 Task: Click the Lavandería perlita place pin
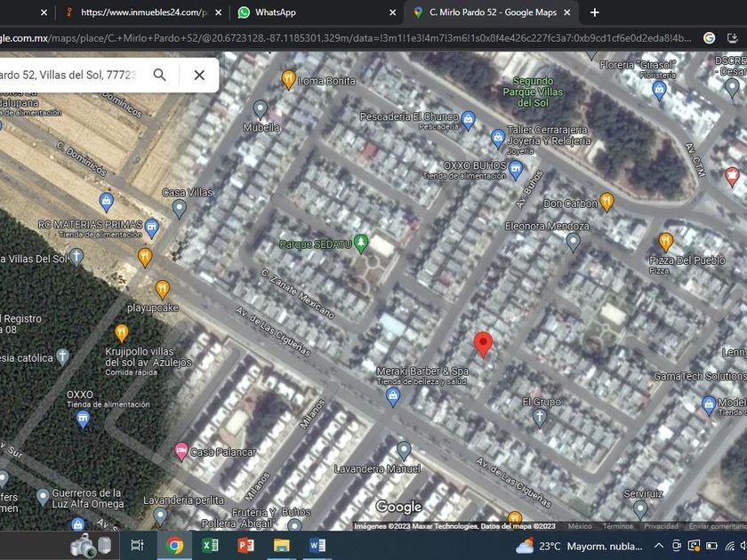[x=160, y=516]
